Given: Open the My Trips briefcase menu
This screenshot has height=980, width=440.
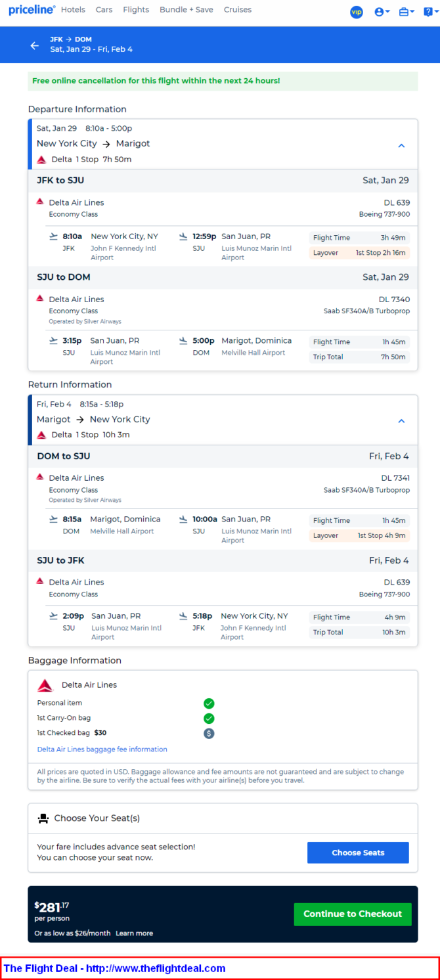Looking at the screenshot, I should [x=407, y=12].
